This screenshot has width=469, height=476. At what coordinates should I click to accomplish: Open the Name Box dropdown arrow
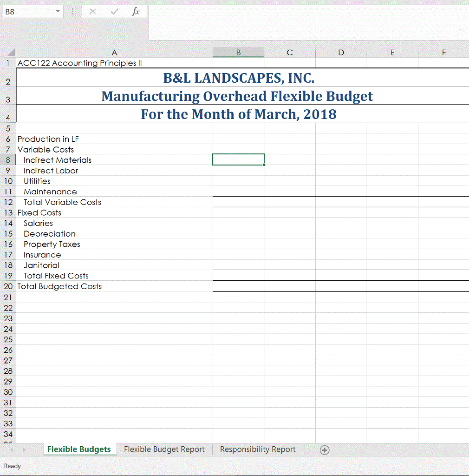[x=58, y=12]
